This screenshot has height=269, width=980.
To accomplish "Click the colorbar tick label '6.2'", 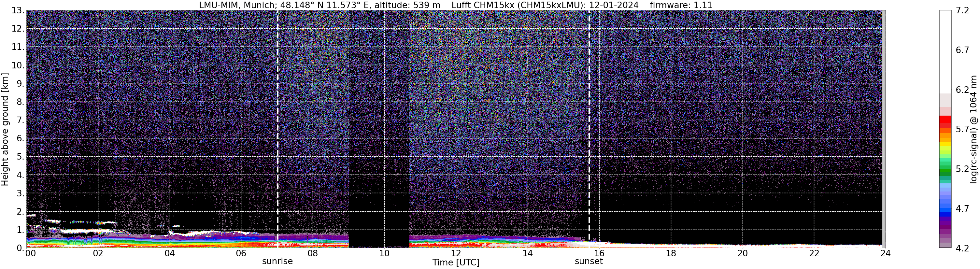I will point(962,90).
